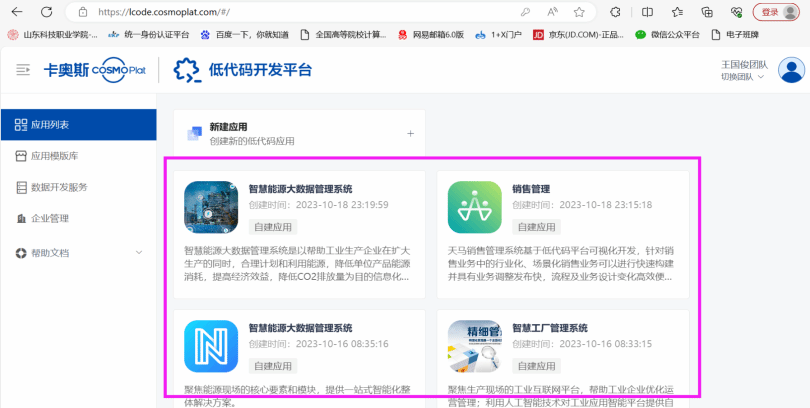The height and width of the screenshot is (408, 810).
Task: Open collections icon
Action: (707, 12)
